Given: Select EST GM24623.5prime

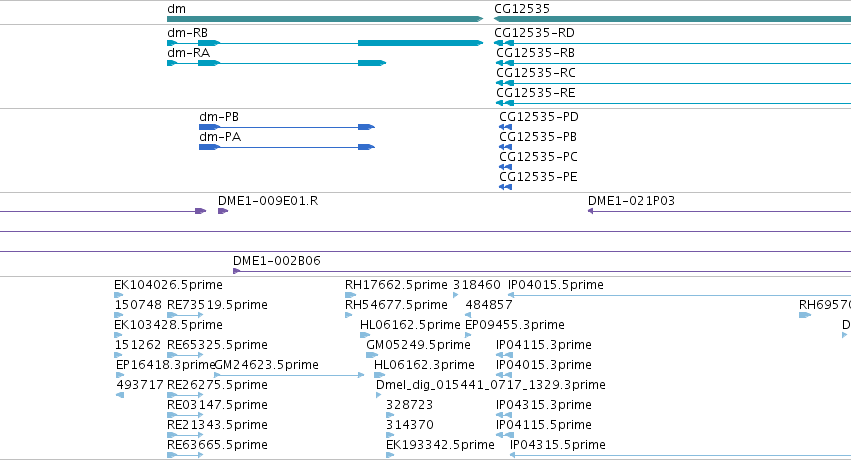Looking at the screenshot, I should click(x=266, y=365).
